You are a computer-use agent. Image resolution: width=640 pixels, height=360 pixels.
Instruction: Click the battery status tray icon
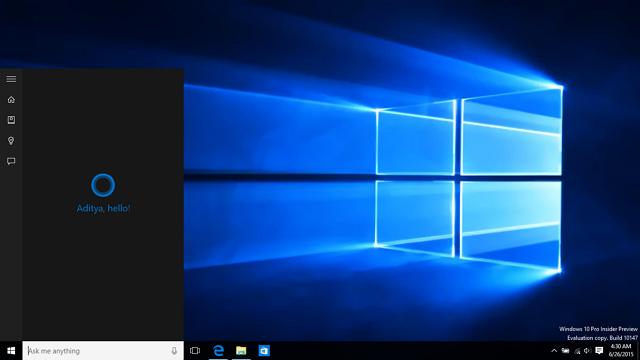[x=565, y=351]
